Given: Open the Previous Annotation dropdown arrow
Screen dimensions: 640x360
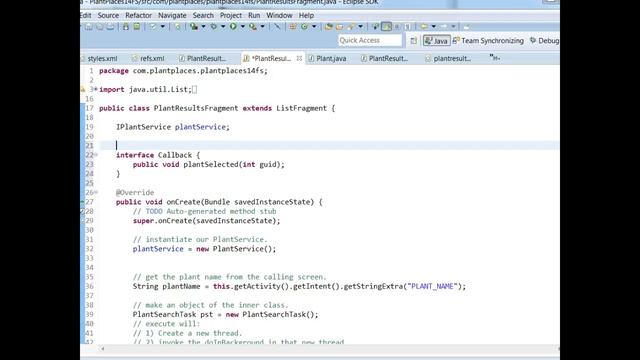Looking at the screenshot, I should click(x=453, y=27).
